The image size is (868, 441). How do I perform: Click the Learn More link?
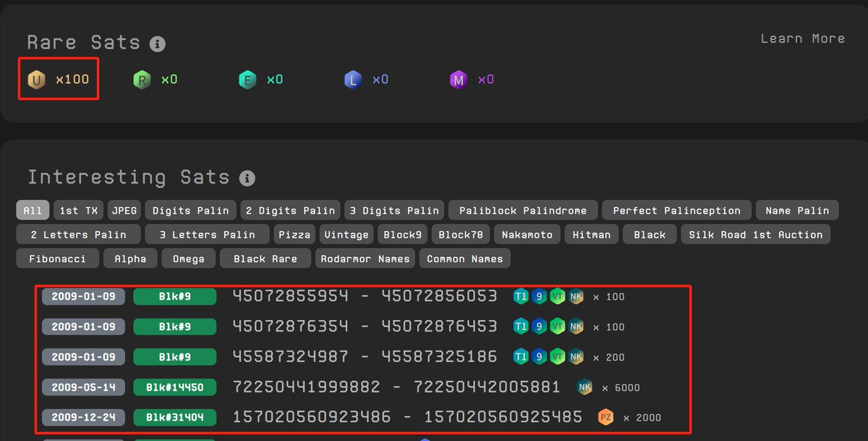click(x=803, y=38)
